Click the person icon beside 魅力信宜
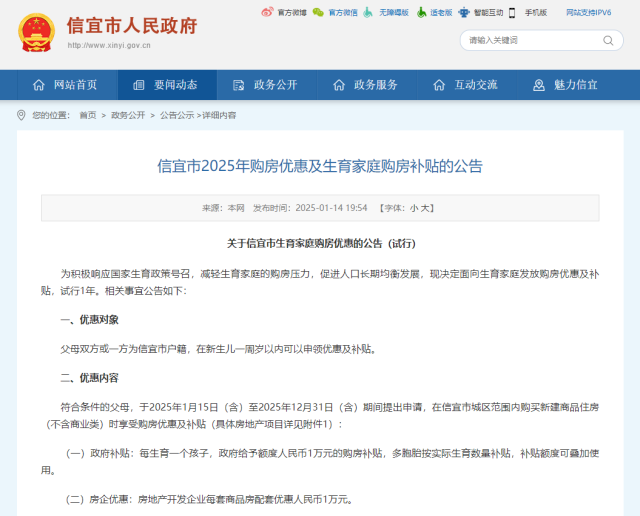640x516 pixels. point(539,85)
